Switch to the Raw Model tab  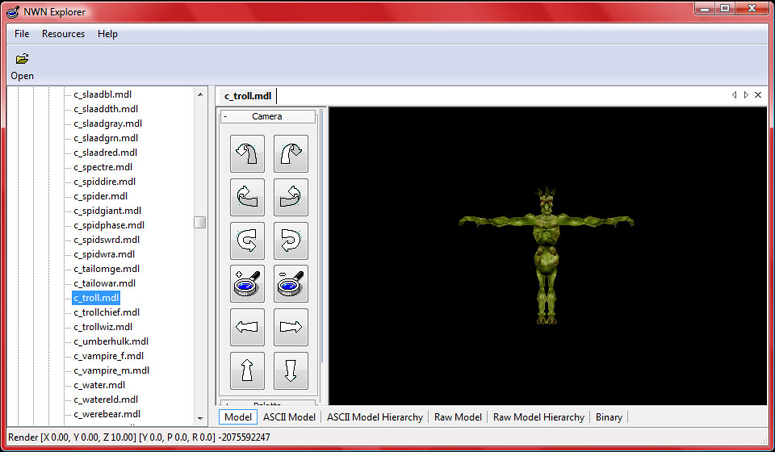click(x=458, y=417)
